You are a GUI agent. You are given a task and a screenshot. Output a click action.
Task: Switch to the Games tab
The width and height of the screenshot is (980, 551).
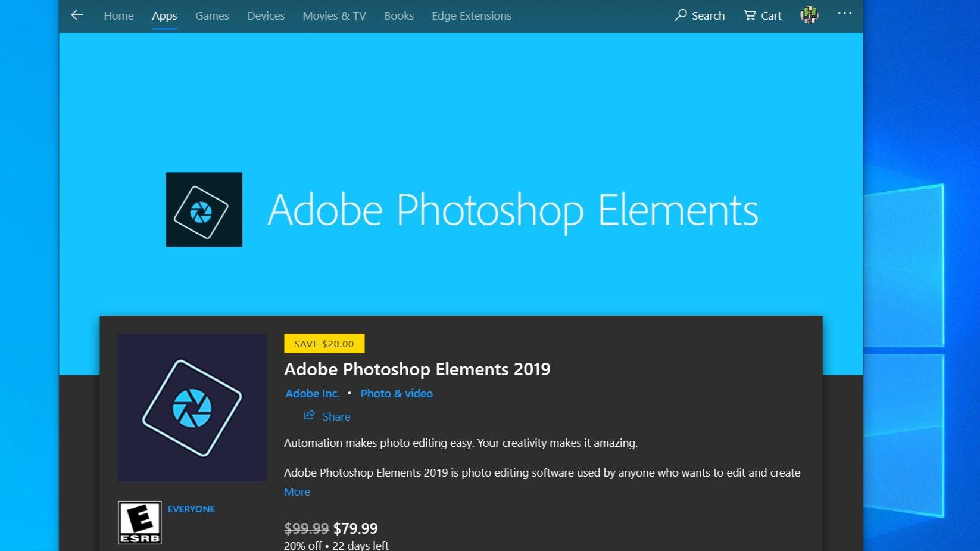212,16
